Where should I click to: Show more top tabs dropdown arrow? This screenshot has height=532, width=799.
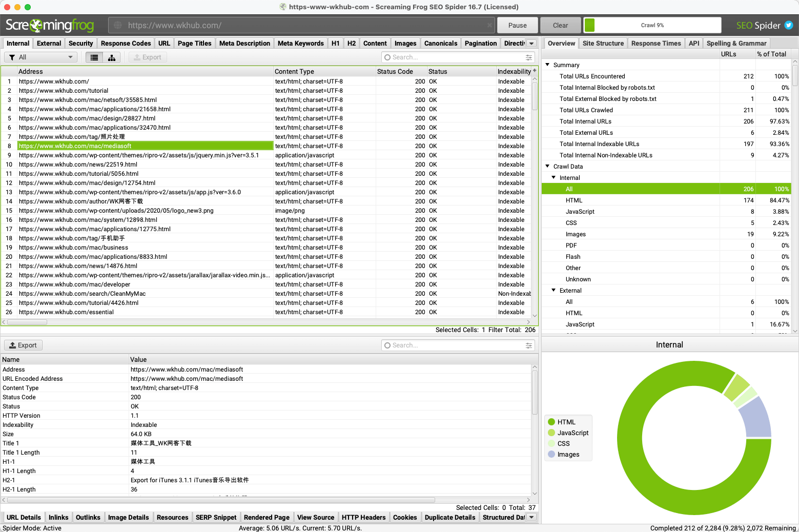click(x=531, y=44)
